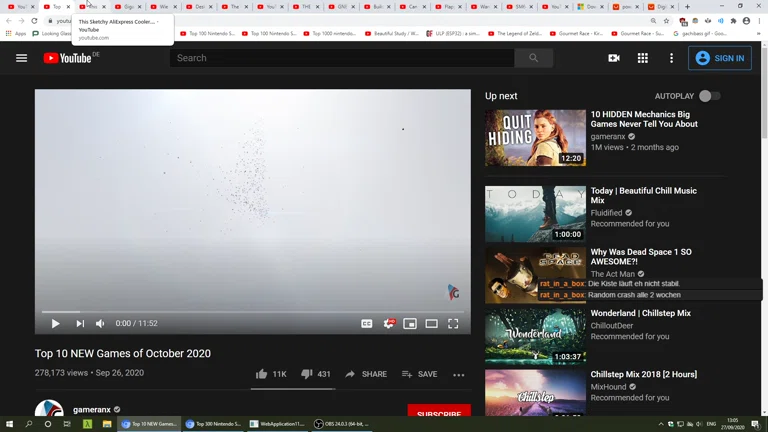
Task: Go back in browser history
Action: (x=9, y=21)
